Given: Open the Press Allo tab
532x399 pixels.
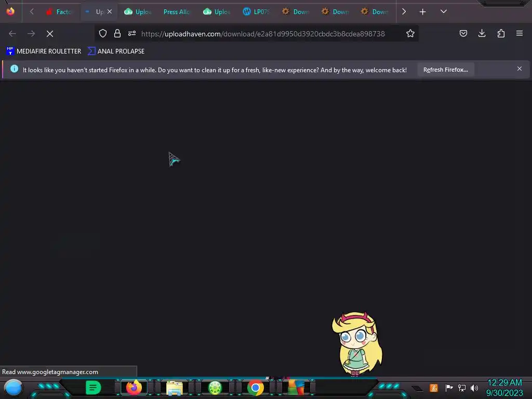Looking at the screenshot, I should [177, 12].
